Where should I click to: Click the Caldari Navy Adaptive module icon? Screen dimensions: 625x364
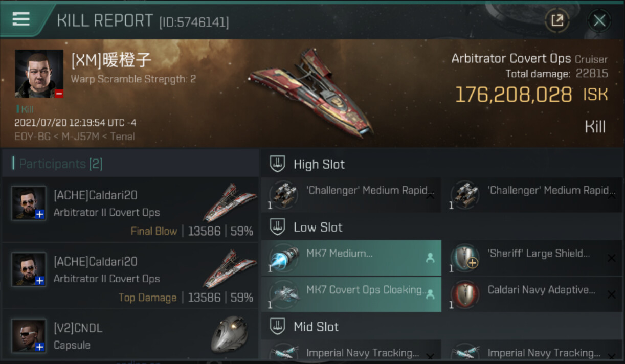click(x=465, y=294)
